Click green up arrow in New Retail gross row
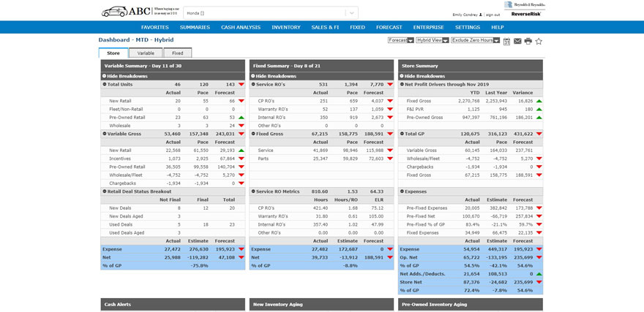The height and width of the screenshot is (312, 644). click(241, 151)
